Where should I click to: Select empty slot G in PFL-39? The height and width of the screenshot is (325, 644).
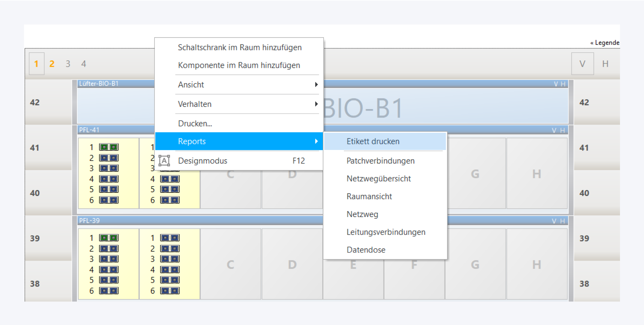pyautogui.click(x=475, y=264)
